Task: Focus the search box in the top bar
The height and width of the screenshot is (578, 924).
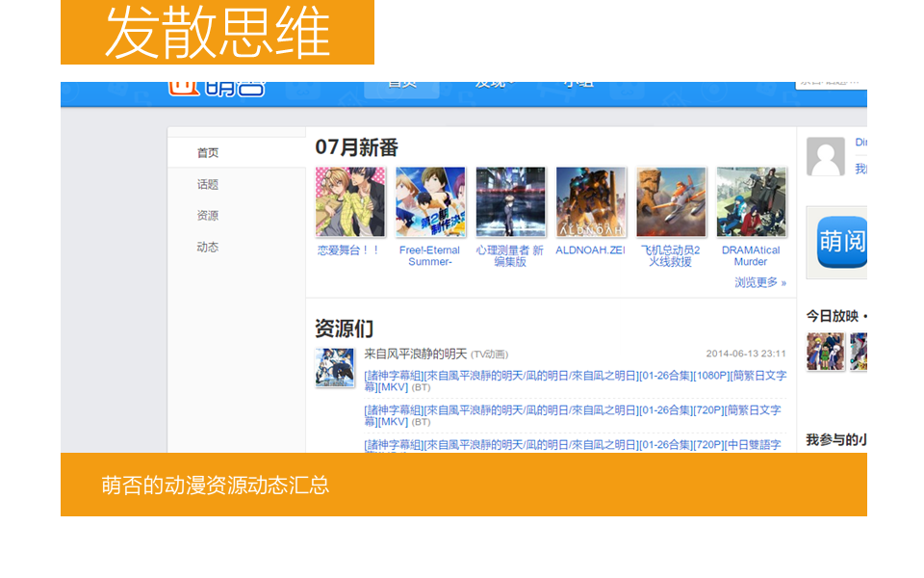Action: (x=830, y=85)
